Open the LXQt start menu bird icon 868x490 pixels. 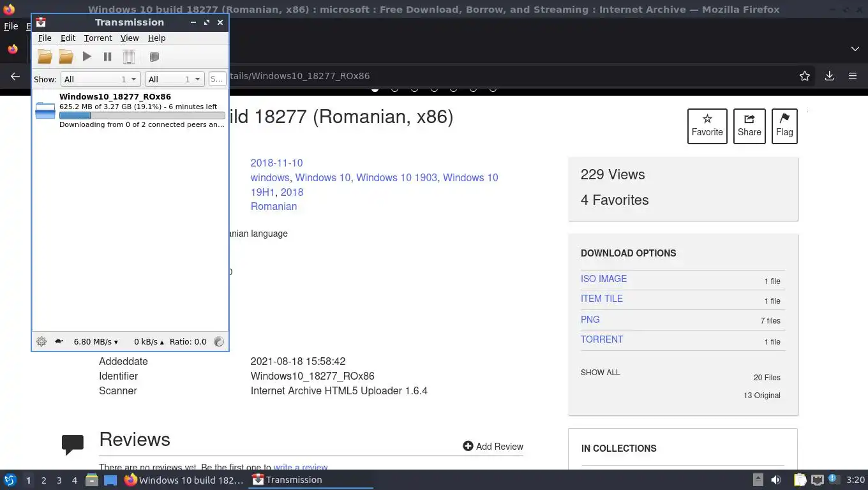(10, 480)
